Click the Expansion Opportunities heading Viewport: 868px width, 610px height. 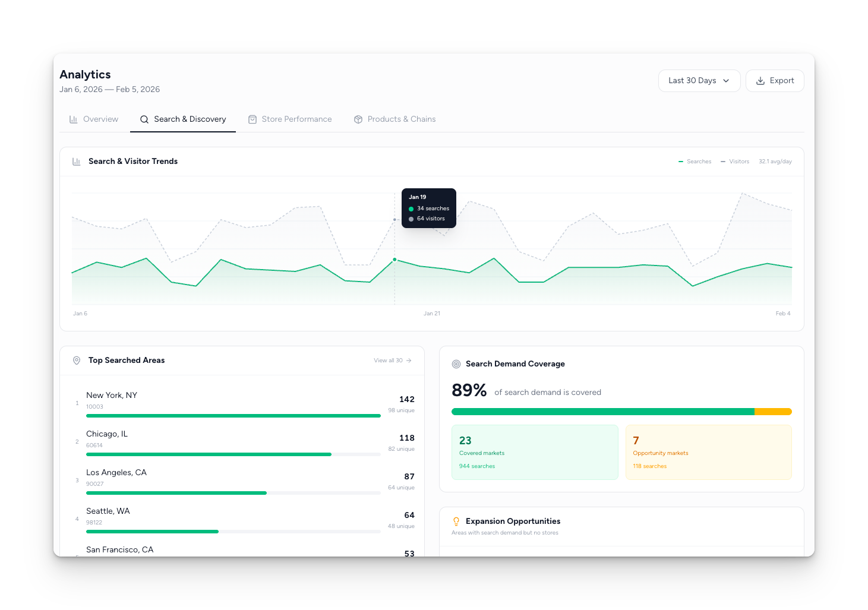[x=513, y=521]
